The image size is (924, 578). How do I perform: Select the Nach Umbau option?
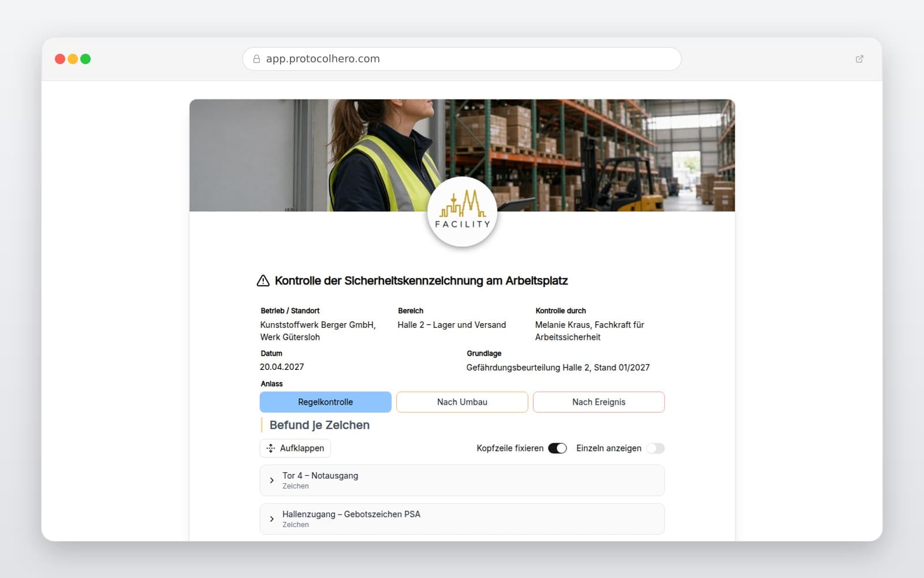pyautogui.click(x=462, y=402)
